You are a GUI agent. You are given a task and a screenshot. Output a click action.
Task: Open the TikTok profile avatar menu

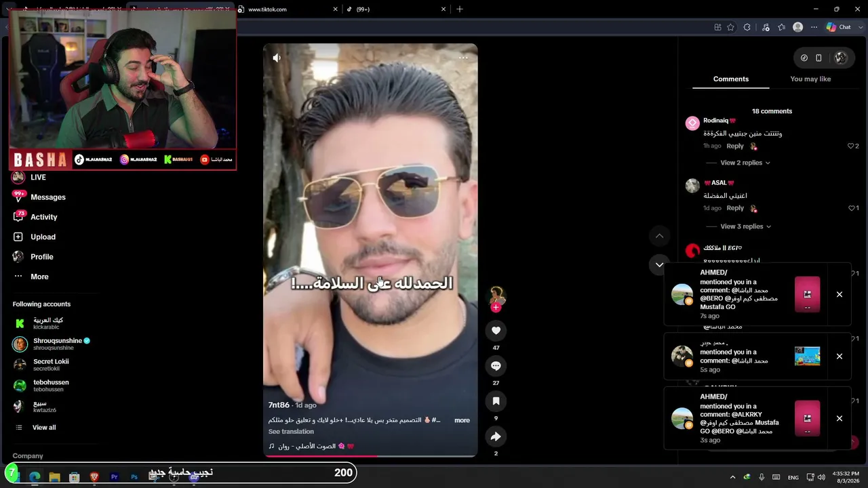[x=841, y=58]
